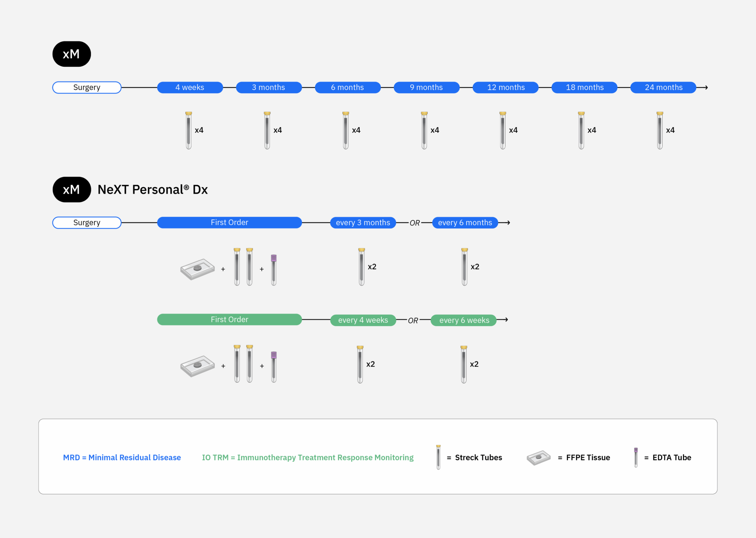Click the FFPE tissue cassette under green First Order
The image size is (756, 538).
coord(197,366)
